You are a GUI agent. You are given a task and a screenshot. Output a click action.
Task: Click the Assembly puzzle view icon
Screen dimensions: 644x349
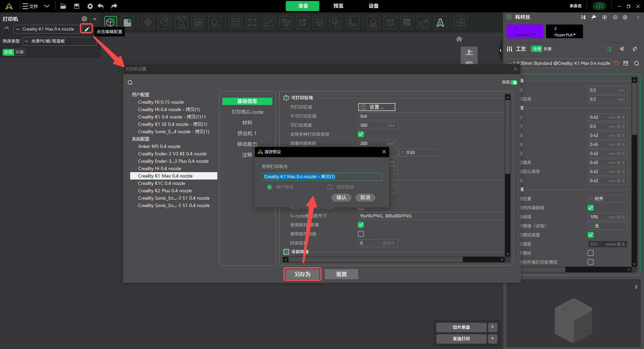tap(461, 22)
